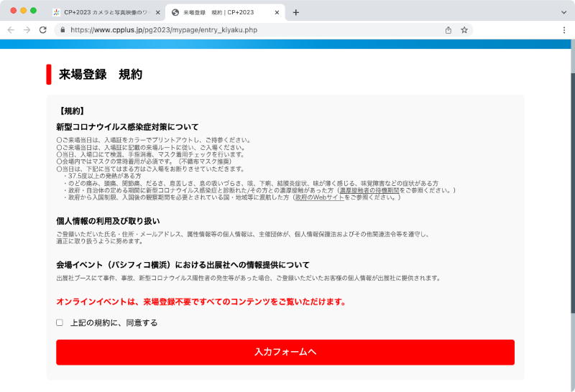
Task: Open the share page icon in address bar
Action: coord(448,30)
